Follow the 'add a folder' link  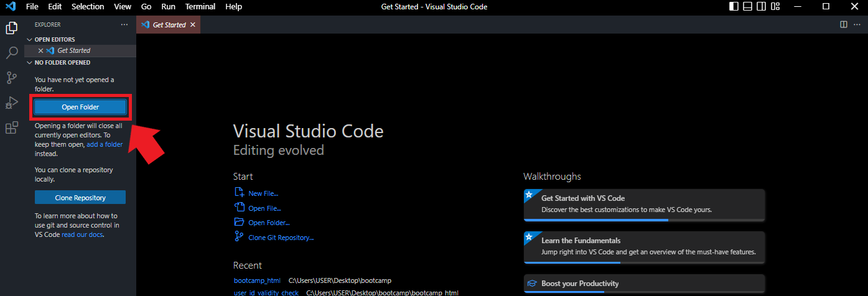point(105,144)
